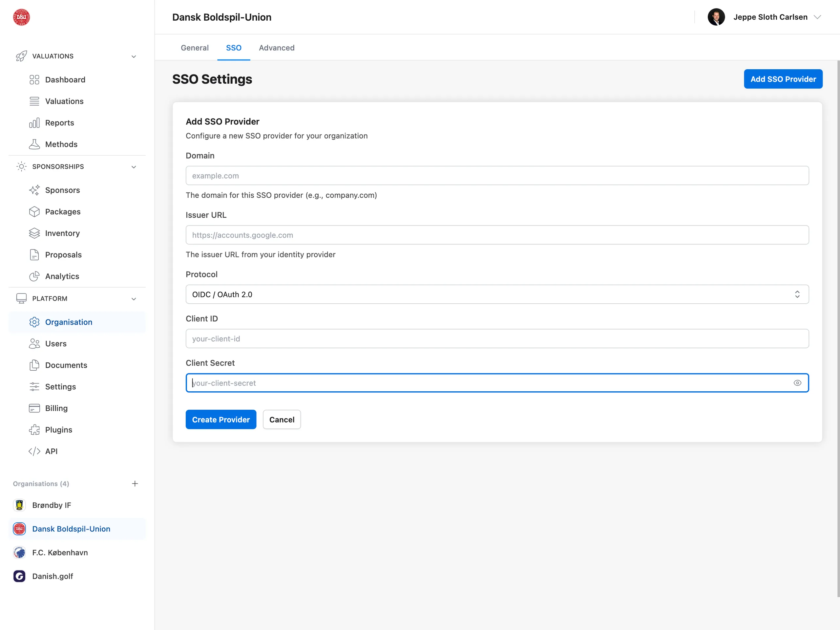Image resolution: width=840 pixels, height=630 pixels.
Task: Open Plugins puzzle icon
Action: [34, 430]
